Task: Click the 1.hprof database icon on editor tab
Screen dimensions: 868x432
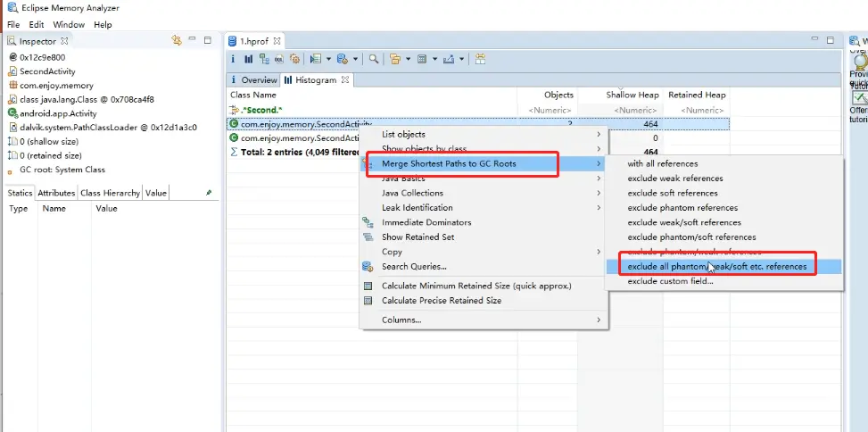Action: tap(233, 40)
